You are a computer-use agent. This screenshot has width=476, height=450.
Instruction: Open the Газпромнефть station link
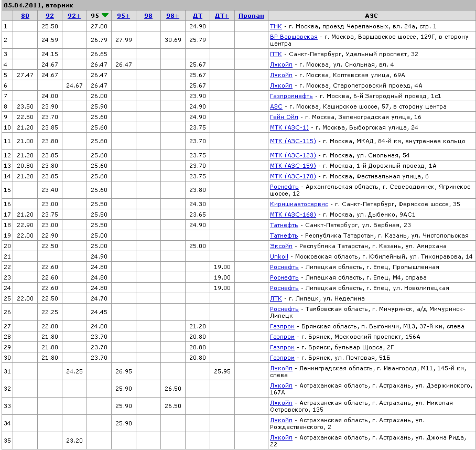pyautogui.click(x=291, y=96)
